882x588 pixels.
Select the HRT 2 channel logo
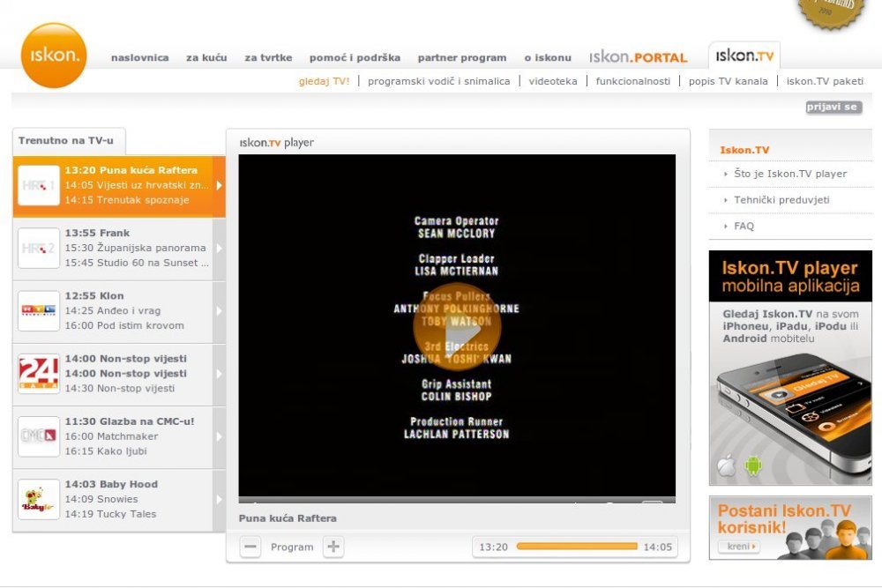38,248
